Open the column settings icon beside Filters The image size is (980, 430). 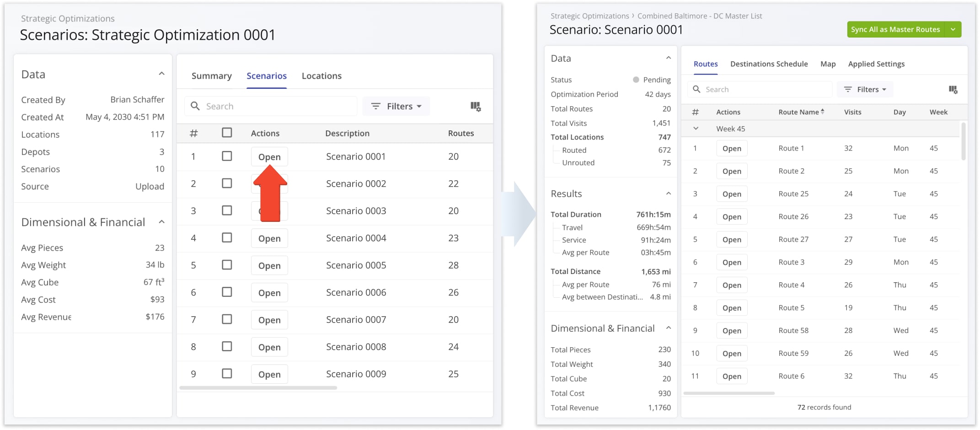[x=476, y=106]
